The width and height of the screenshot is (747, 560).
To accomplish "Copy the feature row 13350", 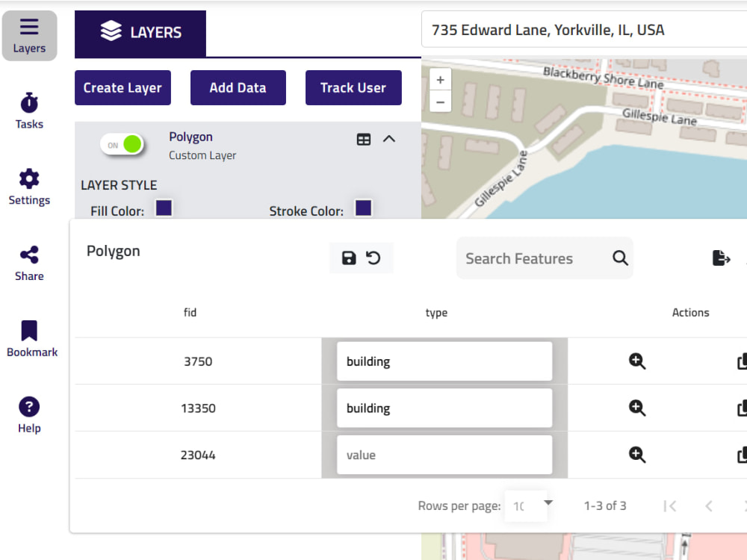I will tap(743, 408).
